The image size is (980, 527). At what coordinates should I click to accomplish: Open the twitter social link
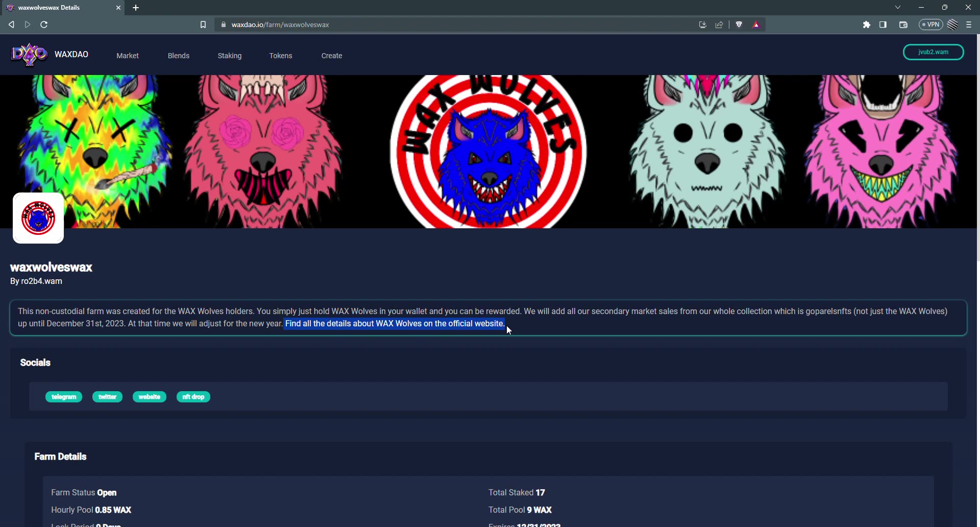[x=107, y=397]
